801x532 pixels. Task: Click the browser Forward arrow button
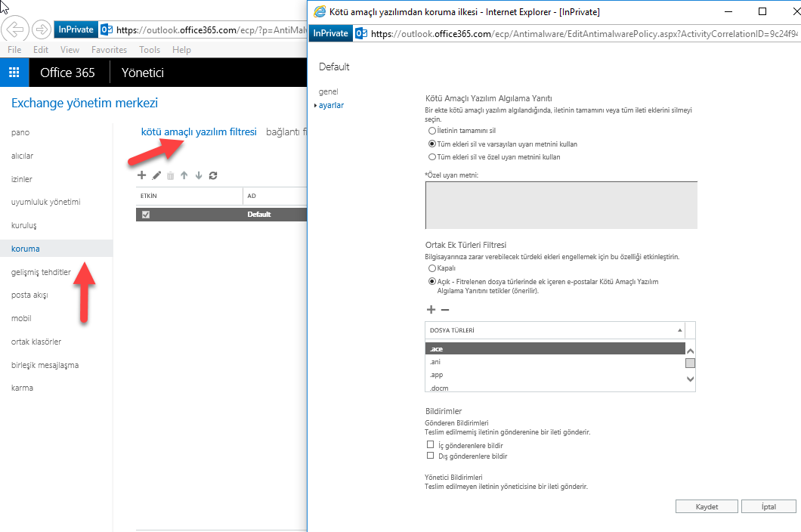click(x=42, y=29)
